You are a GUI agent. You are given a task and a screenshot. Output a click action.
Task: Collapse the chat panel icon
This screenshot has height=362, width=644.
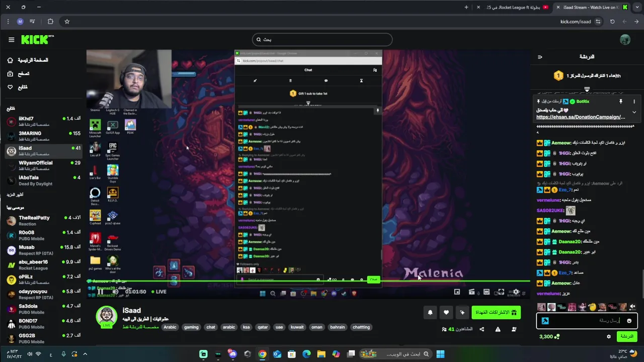coord(540,57)
